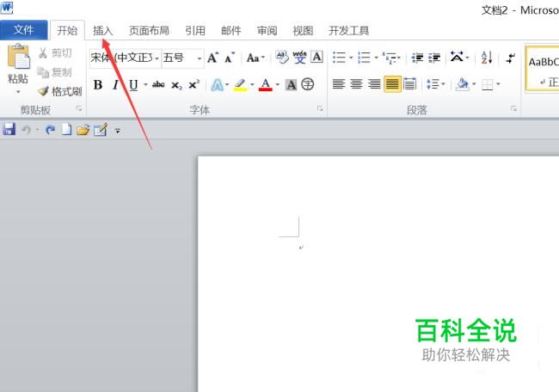Click the shading paint bucket icon
Screen dimensions: 559x392
click(x=462, y=84)
